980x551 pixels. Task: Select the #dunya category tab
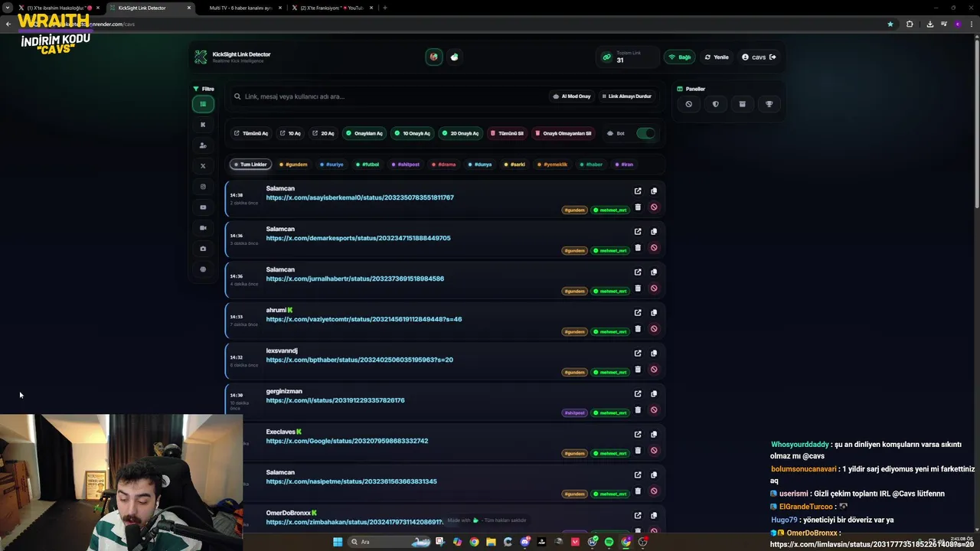480,165
